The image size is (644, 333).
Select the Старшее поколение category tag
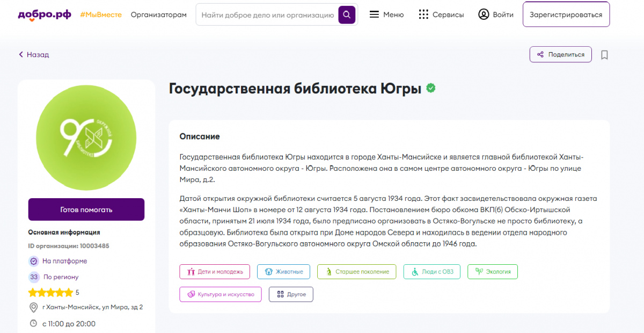tap(357, 272)
